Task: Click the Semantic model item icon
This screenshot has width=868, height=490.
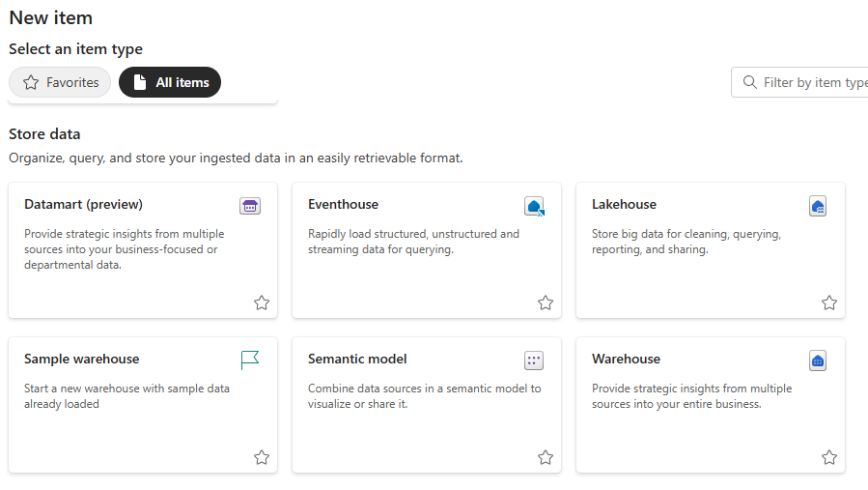Action: point(534,360)
